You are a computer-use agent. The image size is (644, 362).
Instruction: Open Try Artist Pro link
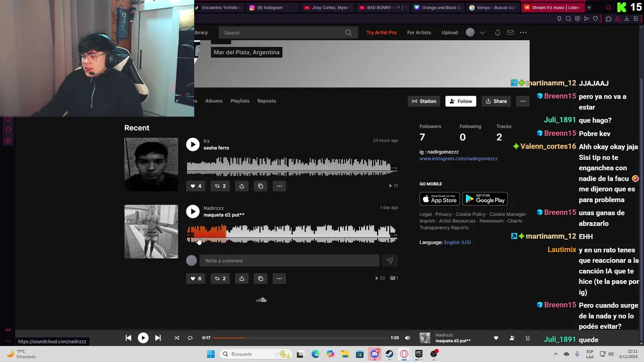pos(381,33)
